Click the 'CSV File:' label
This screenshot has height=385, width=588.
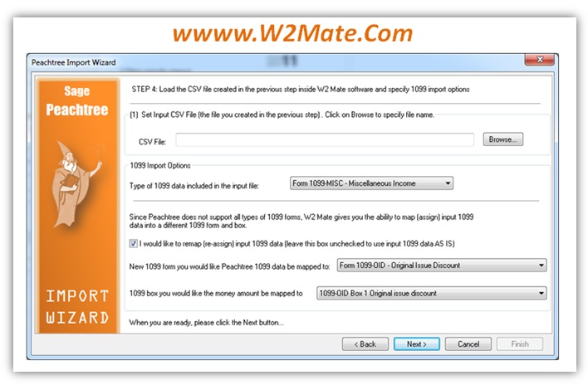(x=152, y=142)
